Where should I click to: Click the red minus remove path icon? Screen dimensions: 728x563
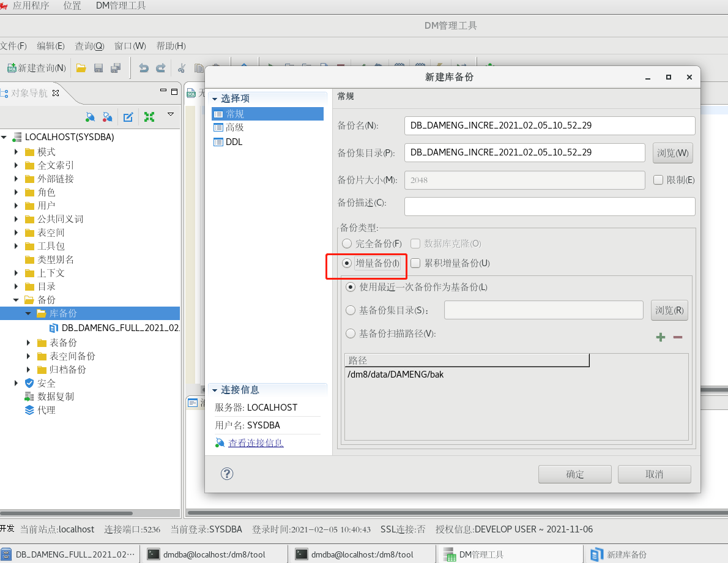[x=678, y=337]
